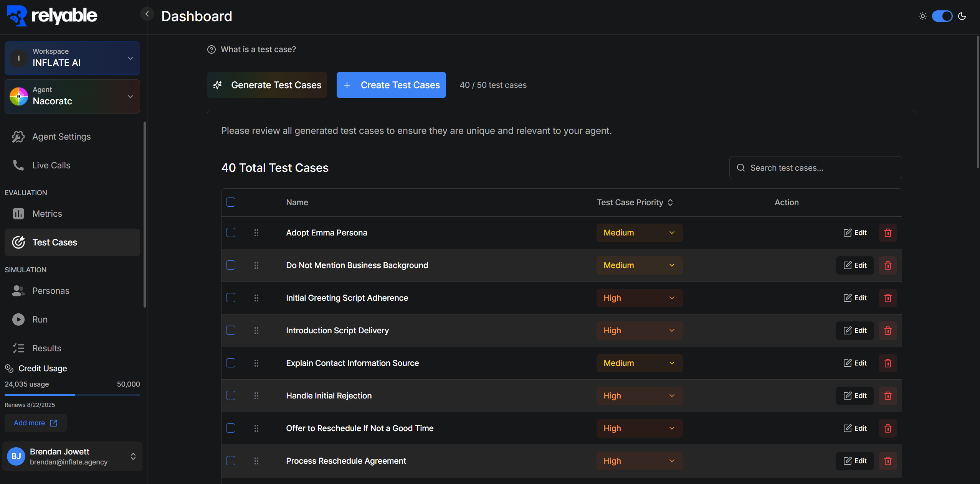
Task: Grab drag handle for Adopt Emma Persona
Action: click(256, 233)
